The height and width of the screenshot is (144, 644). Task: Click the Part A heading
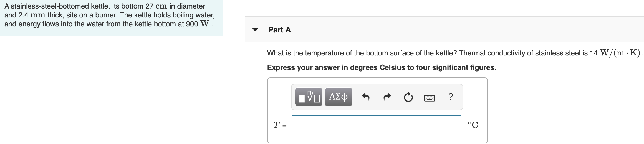(x=279, y=30)
